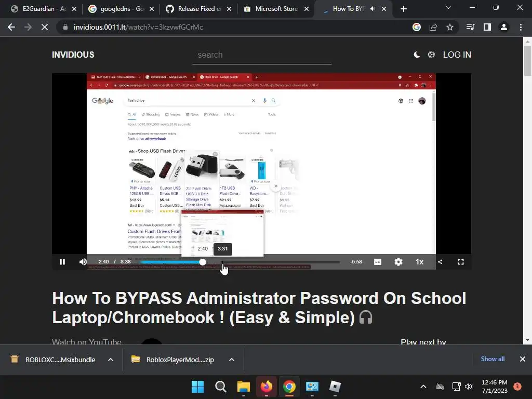Open Roblox from taskbar
This screenshot has height=399, width=532.
[335, 387]
